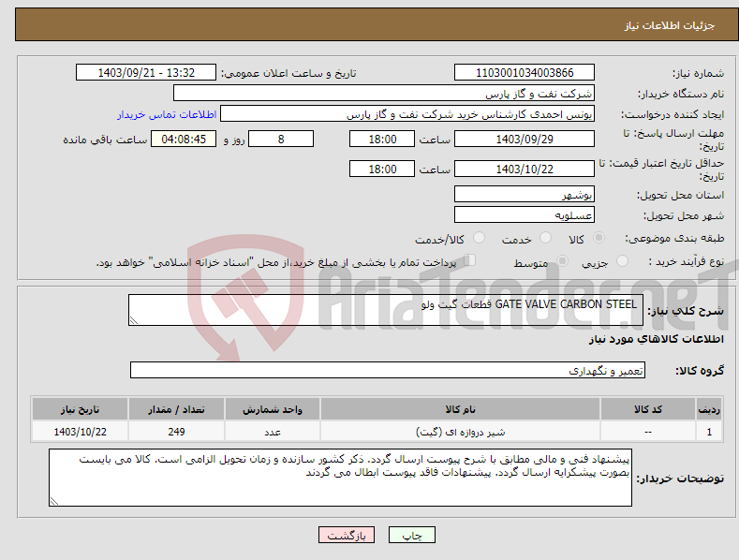Click the بازگشت (back) button
Viewport: 739px width, 560px height.
click(347, 535)
